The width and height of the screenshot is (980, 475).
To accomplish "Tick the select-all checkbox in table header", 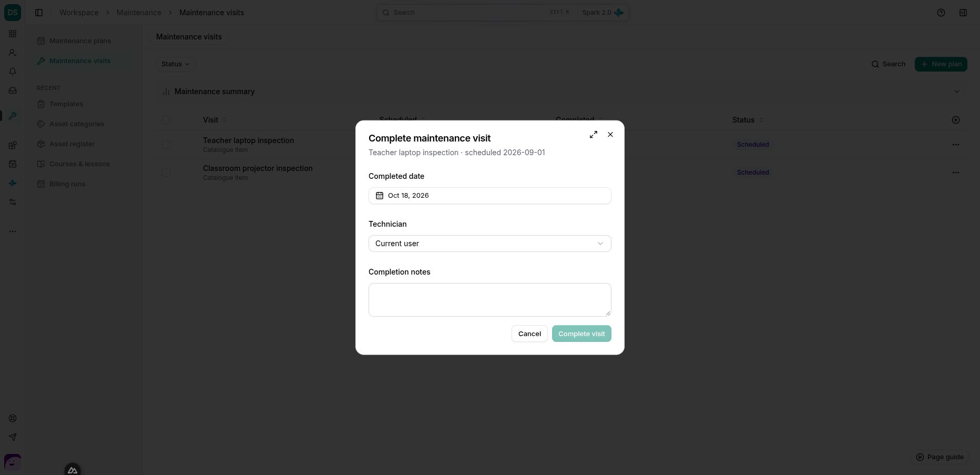I will pyautogui.click(x=166, y=120).
